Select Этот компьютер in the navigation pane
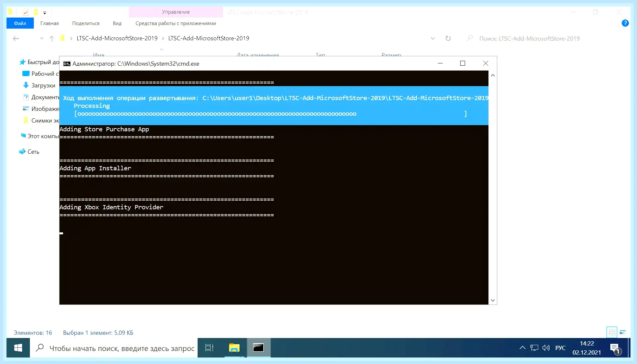Image resolution: width=637 pixels, height=364 pixels. 39,136
